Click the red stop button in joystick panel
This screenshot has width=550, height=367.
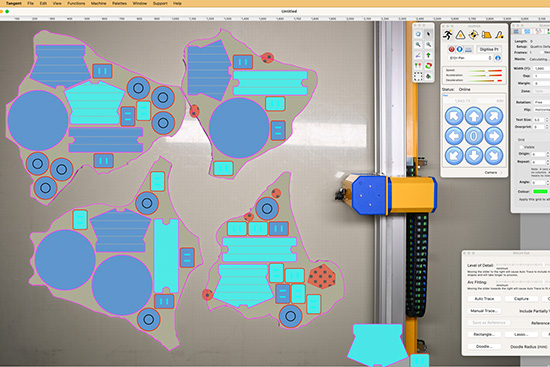click(x=451, y=49)
